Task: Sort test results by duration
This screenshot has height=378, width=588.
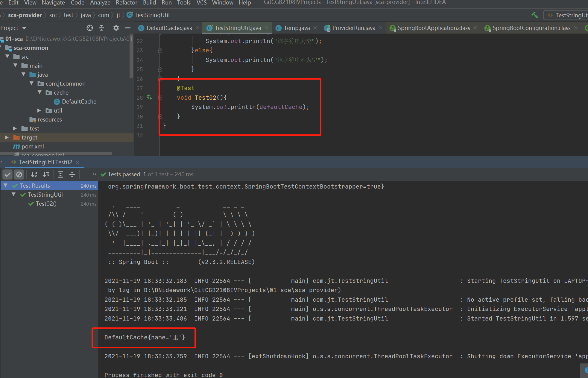Action: (x=46, y=174)
